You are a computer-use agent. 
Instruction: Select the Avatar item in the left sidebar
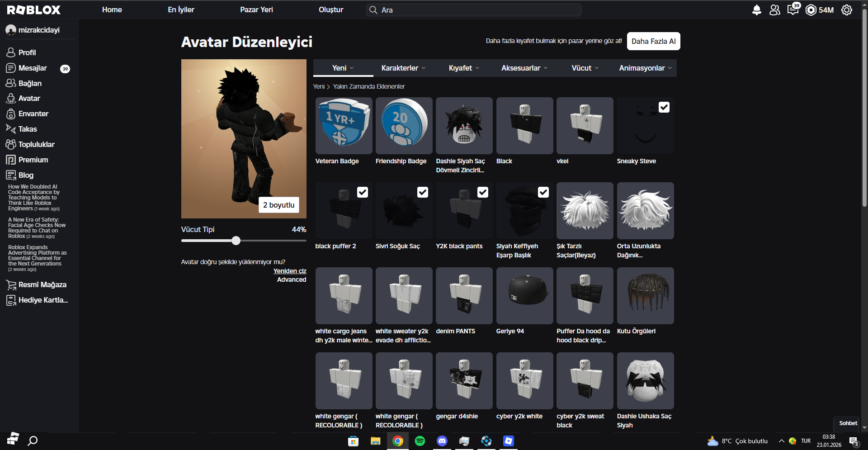[x=29, y=98]
